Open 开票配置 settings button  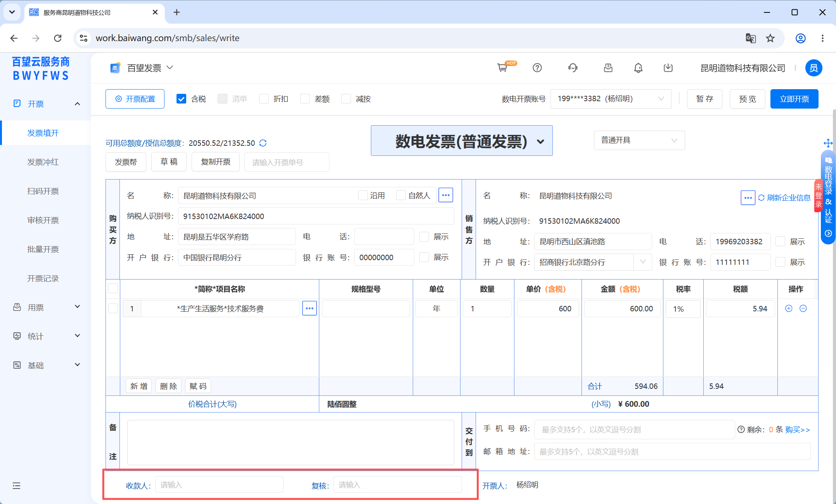click(135, 99)
